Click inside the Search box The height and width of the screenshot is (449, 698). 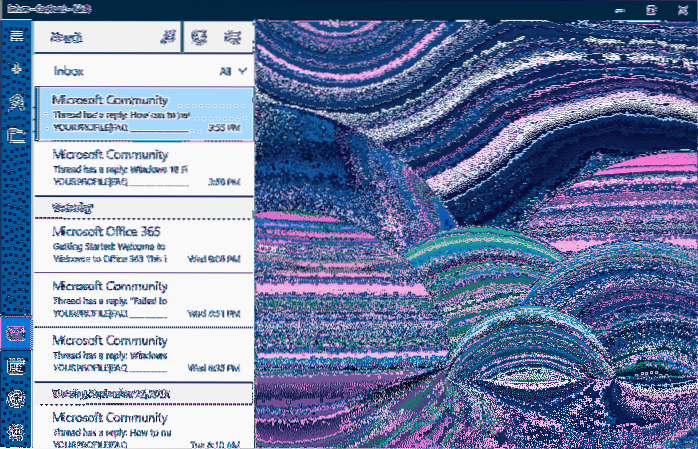click(x=108, y=37)
